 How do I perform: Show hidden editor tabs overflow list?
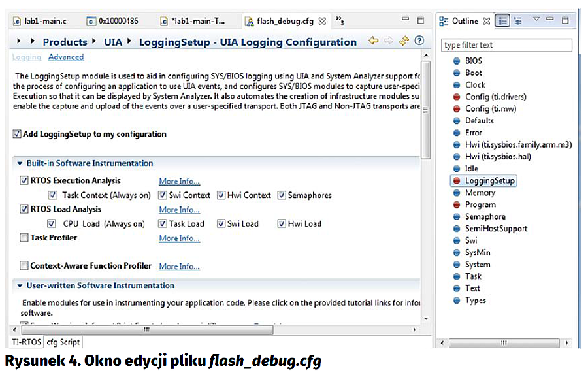click(x=340, y=21)
